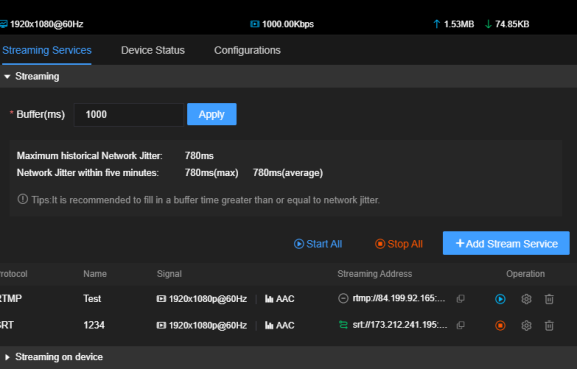Click the AAC label in 1234 row

(285, 325)
